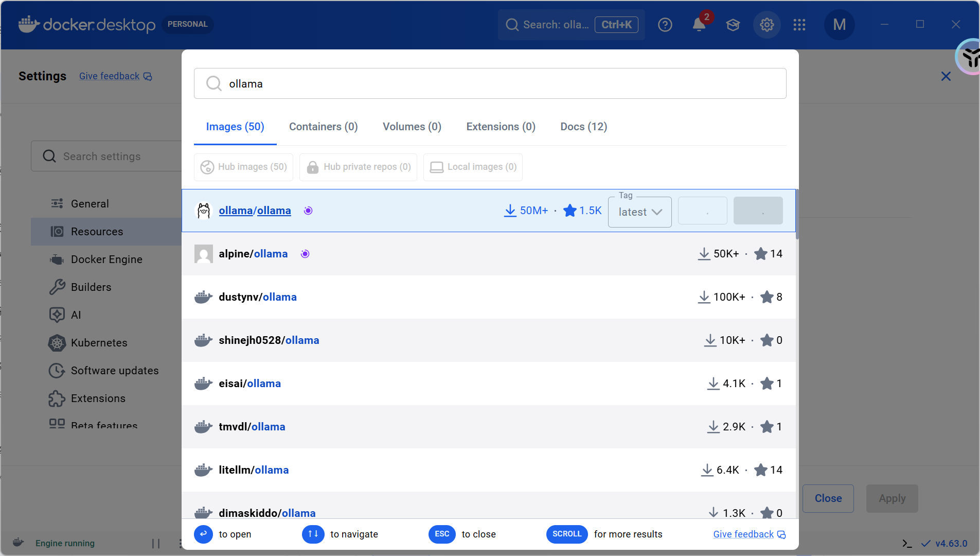This screenshot has height=556, width=980.
Task: Click the whale icon beside shinejh0528/ollama
Action: pos(204,340)
